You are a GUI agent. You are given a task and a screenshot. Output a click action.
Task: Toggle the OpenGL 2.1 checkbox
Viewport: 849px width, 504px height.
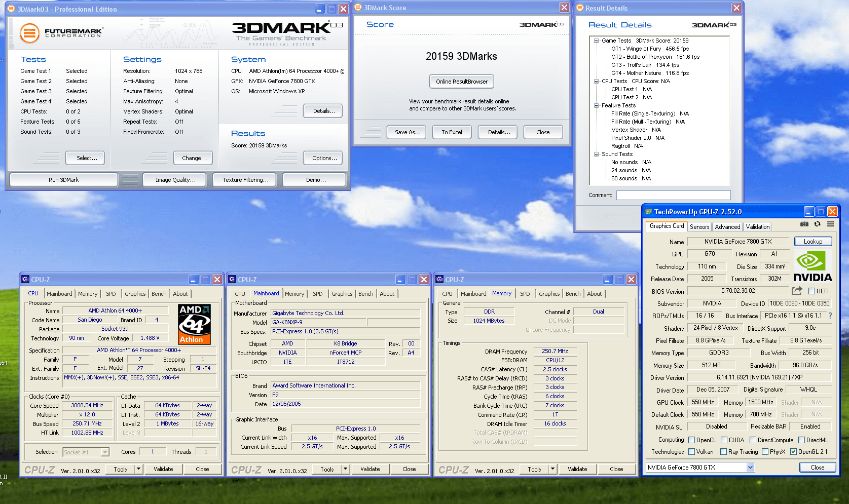point(793,452)
